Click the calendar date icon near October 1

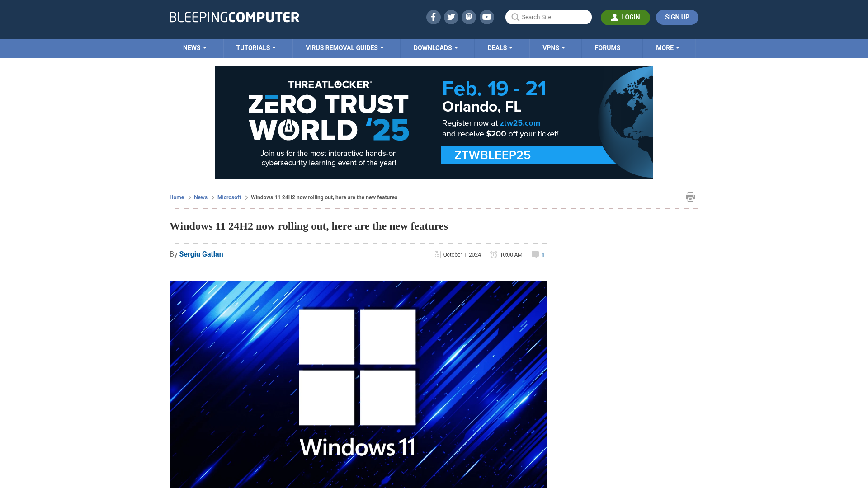437,254
